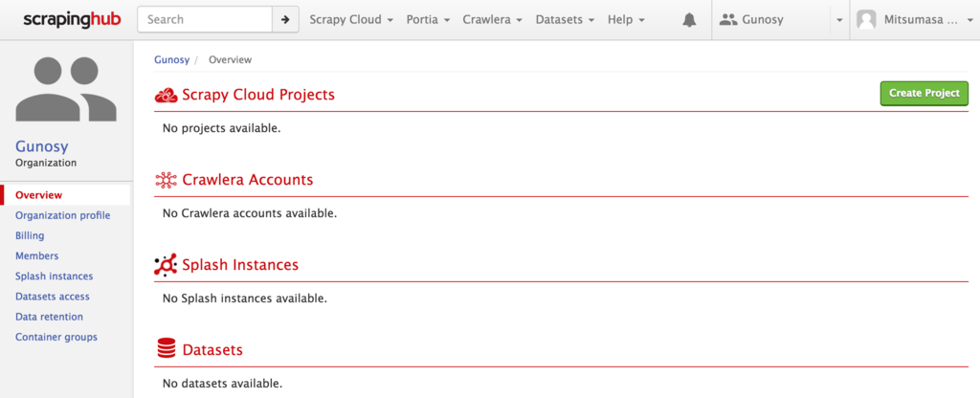Click the Scrapy Cloud Projects cloud icon
The height and width of the screenshot is (398, 980).
coord(166,95)
